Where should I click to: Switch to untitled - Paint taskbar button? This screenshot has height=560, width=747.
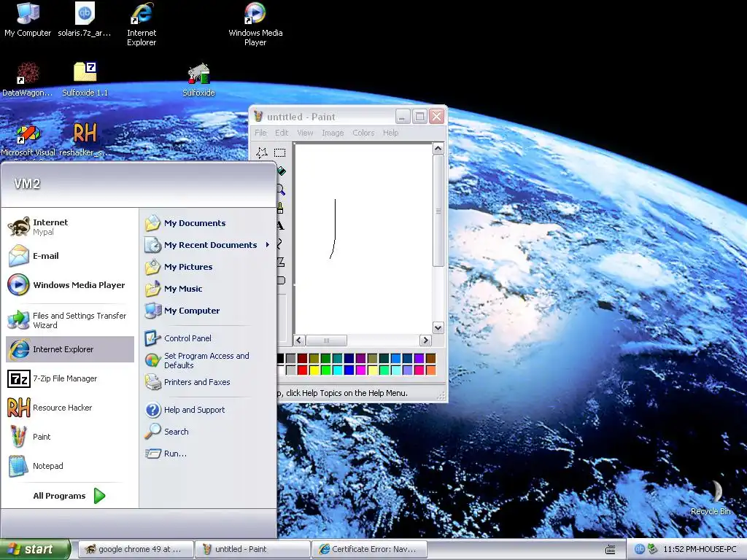point(252,549)
